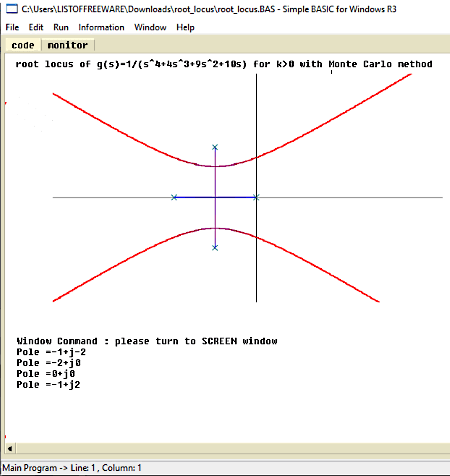
Task: Open the Window menu
Action: point(150,27)
